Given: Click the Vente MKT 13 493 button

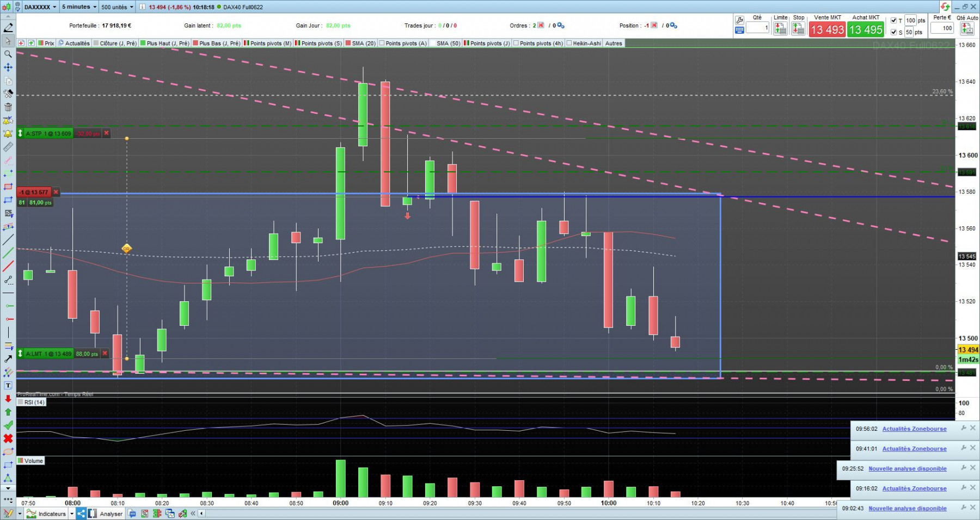Looking at the screenshot, I should (827, 29).
